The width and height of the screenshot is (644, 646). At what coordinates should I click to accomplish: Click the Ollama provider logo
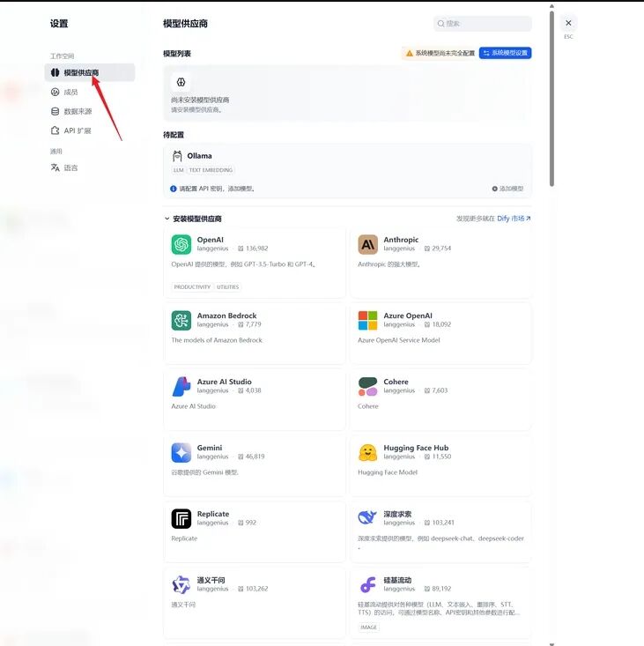tap(177, 156)
